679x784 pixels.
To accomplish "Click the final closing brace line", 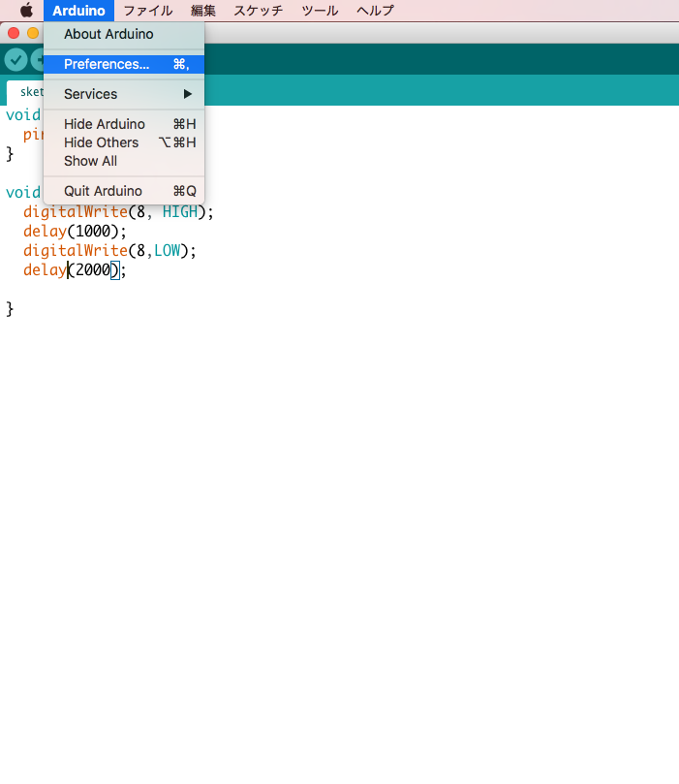I will tap(10, 309).
